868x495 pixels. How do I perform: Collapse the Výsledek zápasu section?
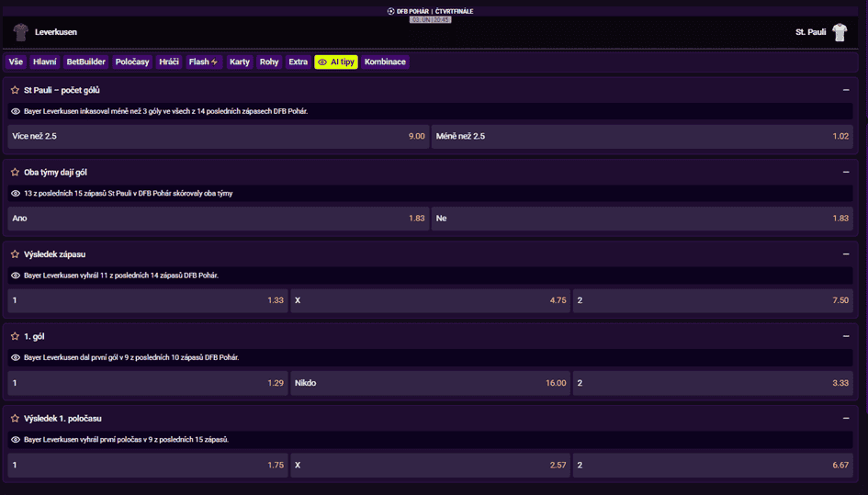click(846, 254)
